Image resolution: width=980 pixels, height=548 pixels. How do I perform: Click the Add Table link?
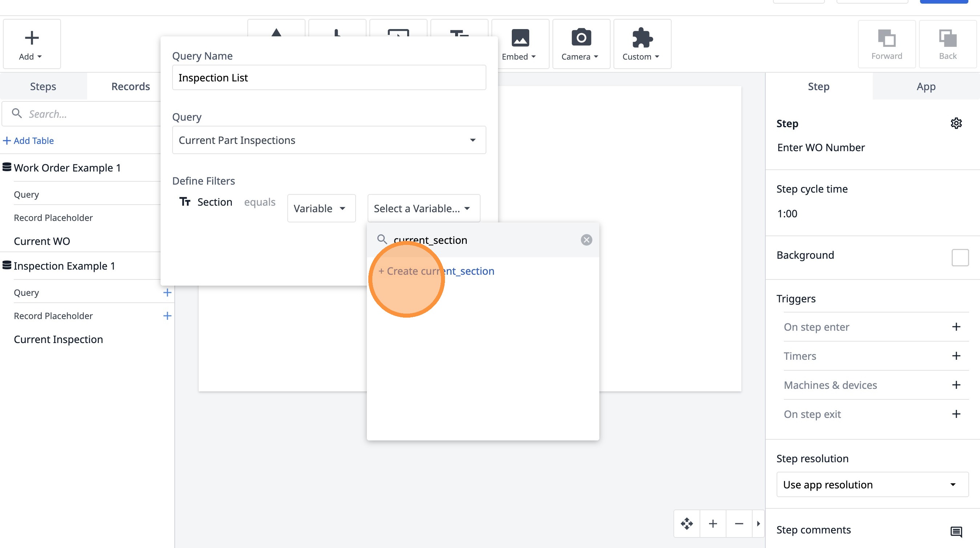pos(29,141)
